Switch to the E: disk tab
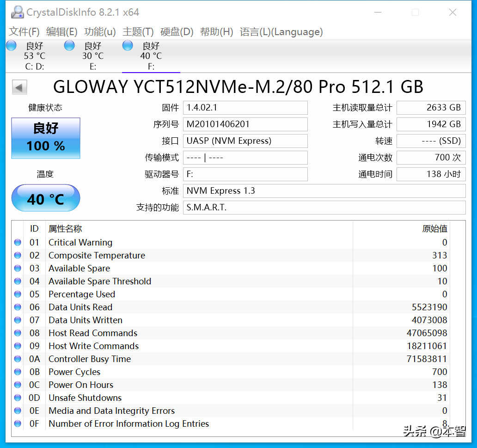 [93, 56]
